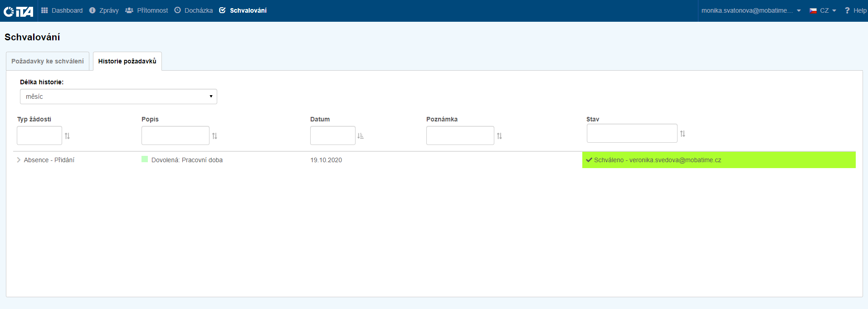Sort by Poznámka column
Screen dimensions: 868x309
click(499, 136)
